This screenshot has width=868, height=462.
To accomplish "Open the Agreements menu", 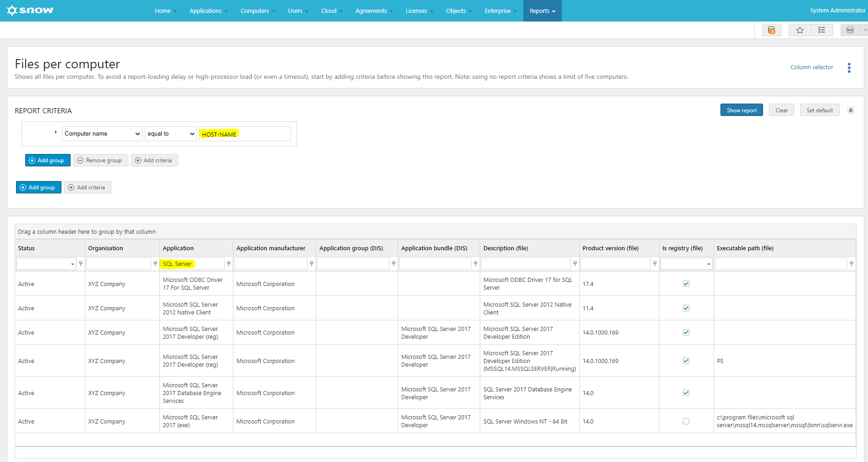I will pos(374,11).
